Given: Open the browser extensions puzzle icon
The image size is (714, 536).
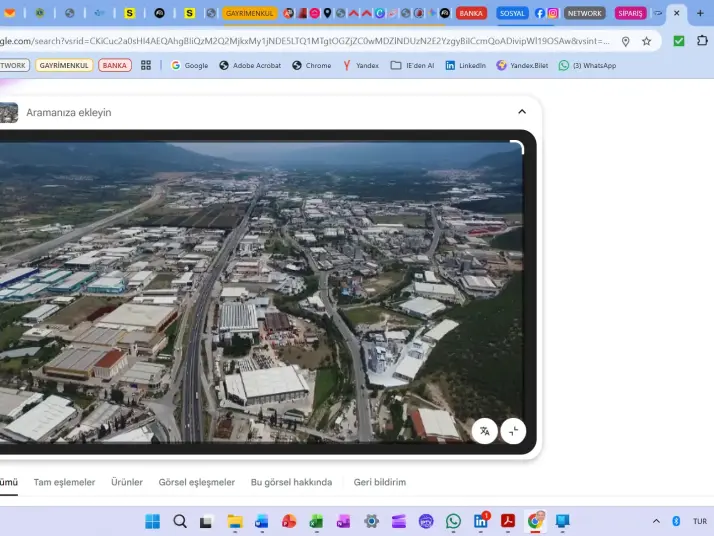Looking at the screenshot, I should [703, 41].
